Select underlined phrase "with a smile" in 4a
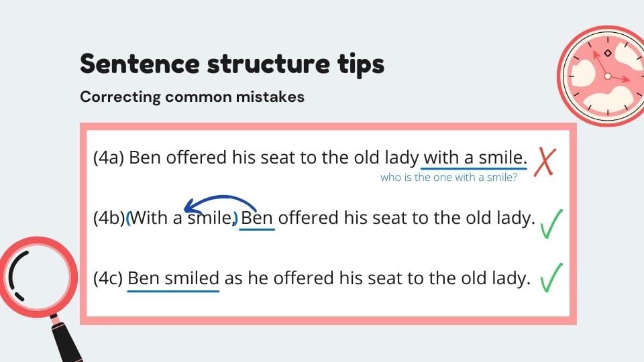 (474, 158)
